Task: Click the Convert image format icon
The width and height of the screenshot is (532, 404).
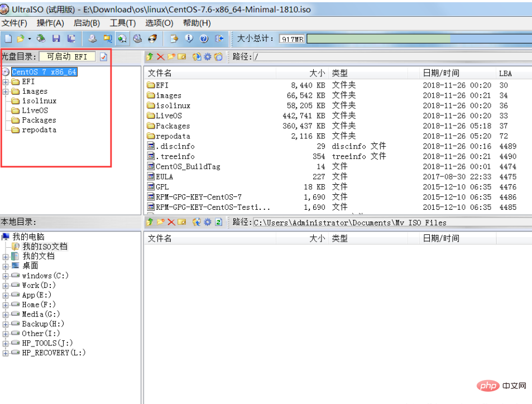Action: (x=108, y=39)
